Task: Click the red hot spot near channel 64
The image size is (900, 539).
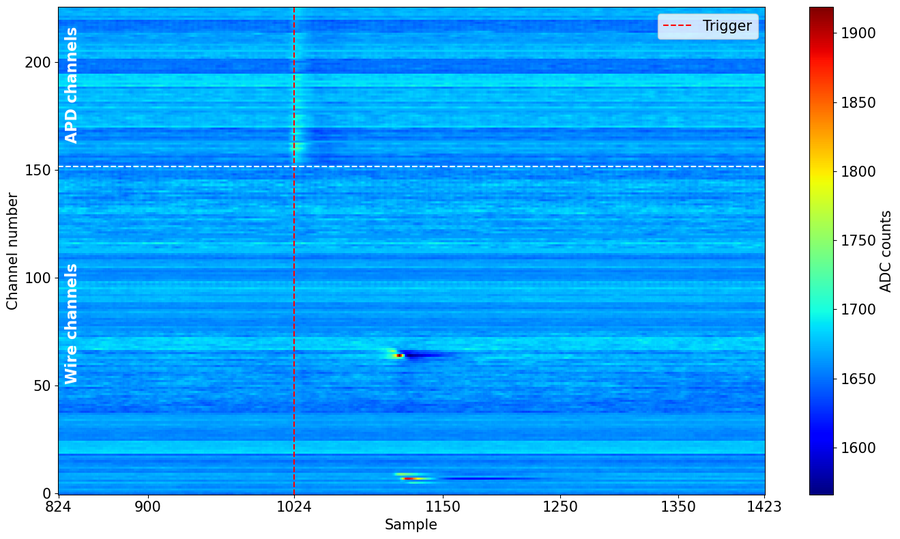Action: (398, 356)
